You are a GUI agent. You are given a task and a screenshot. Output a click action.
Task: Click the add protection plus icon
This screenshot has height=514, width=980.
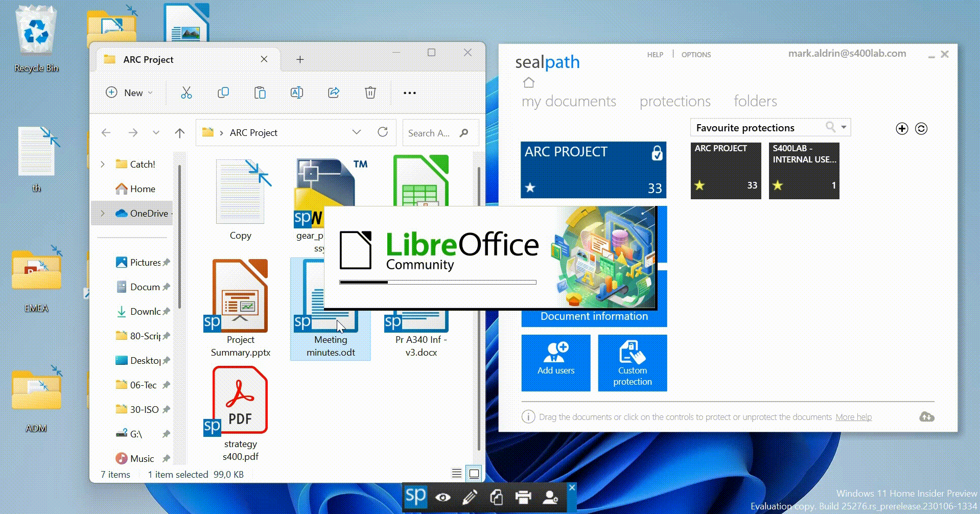901,129
